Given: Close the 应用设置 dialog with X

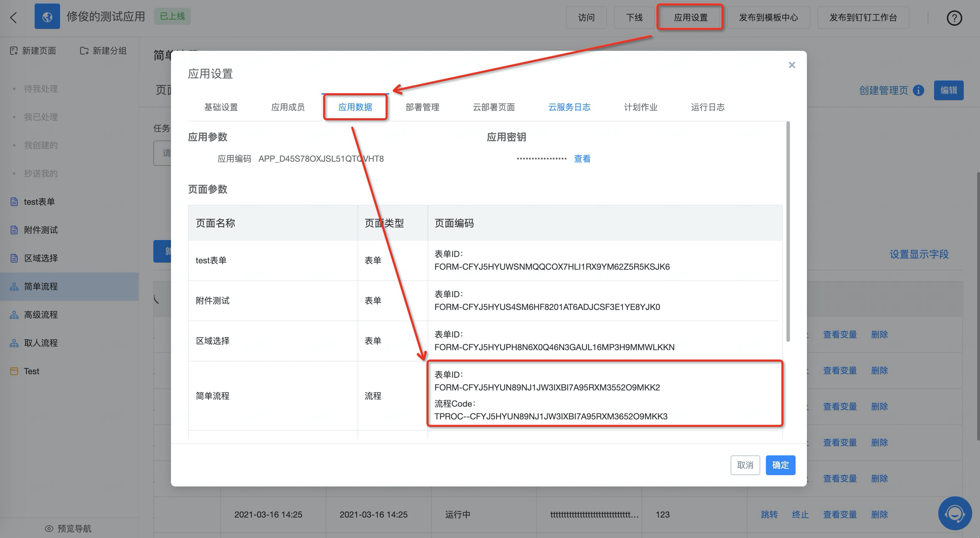Looking at the screenshot, I should pyautogui.click(x=792, y=65).
